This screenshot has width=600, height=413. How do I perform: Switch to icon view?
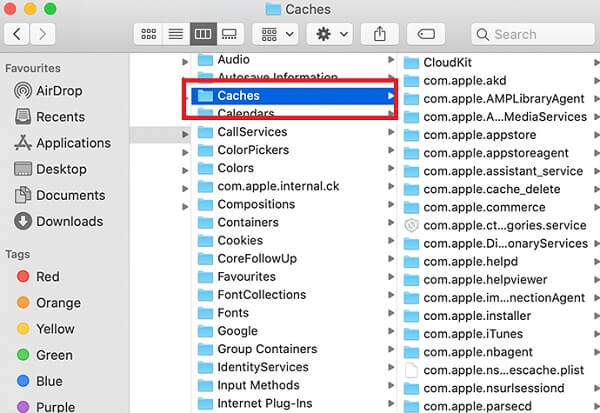pos(148,34)
